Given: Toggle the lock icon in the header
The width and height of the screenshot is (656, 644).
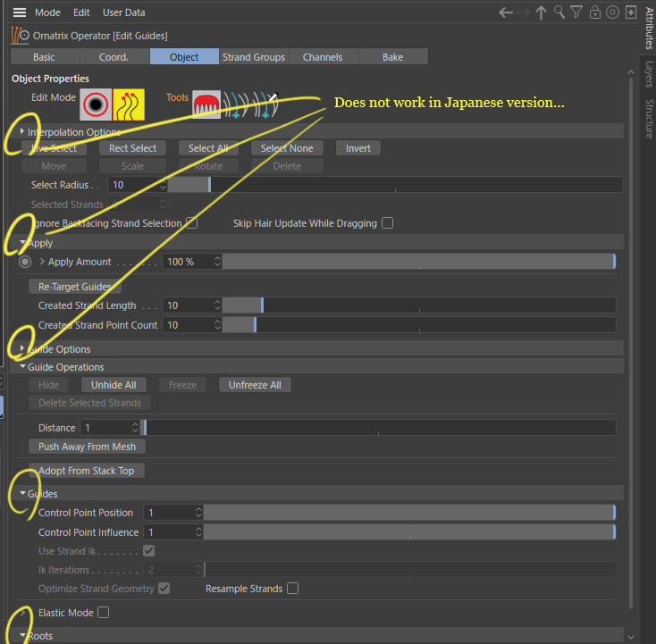Looking at the screenshot, I should point(594,13).
